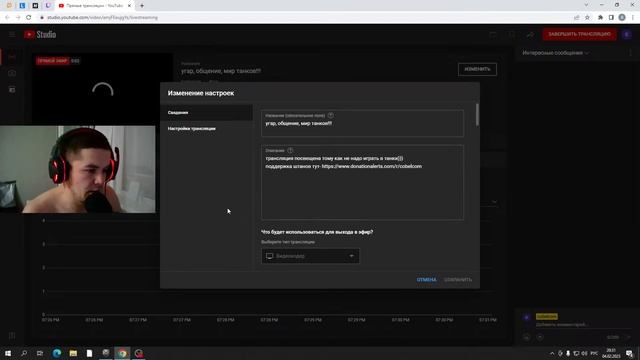Screen dimensions: 640x360
Task: Open File Explorer from taskbar
Action: click(73, 353)
